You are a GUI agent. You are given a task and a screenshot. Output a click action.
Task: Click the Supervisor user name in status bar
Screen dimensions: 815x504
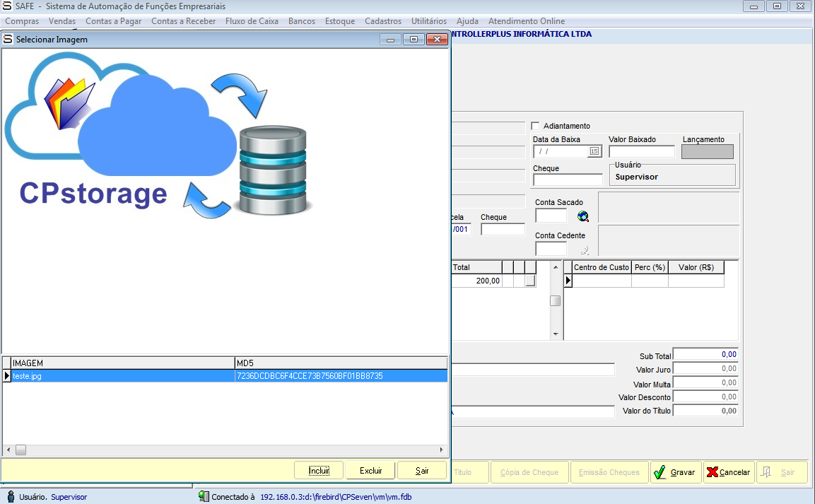coord(69,497)
